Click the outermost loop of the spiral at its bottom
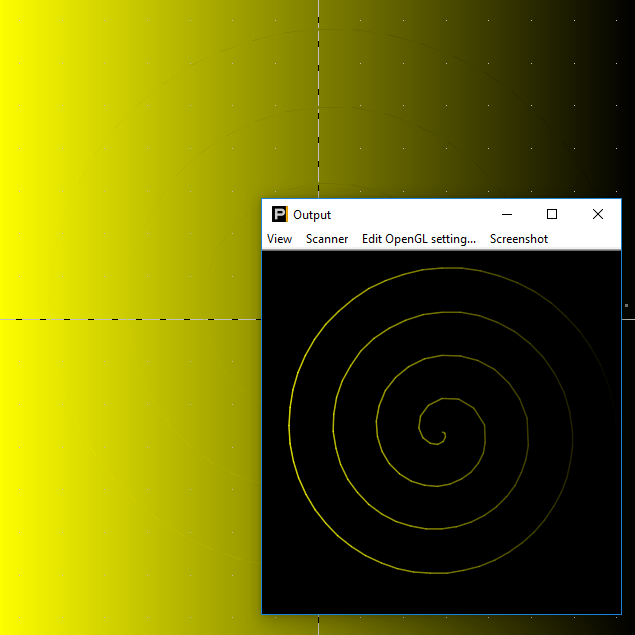The image size is (635, 635). pyautogui.click(x=442, y=573)
